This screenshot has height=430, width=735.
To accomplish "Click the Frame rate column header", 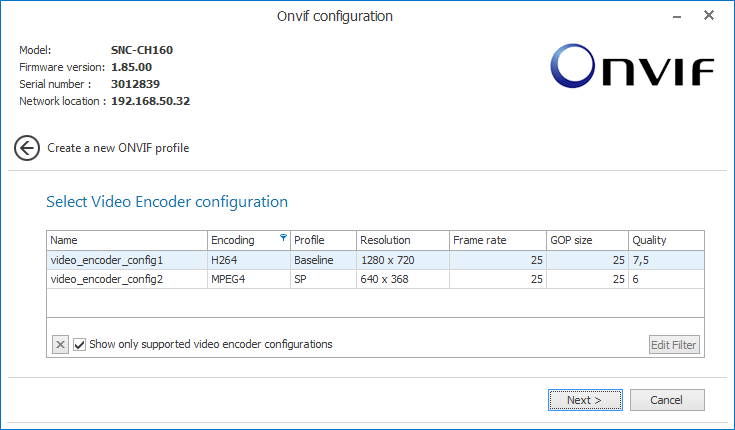I will [495, 240].
